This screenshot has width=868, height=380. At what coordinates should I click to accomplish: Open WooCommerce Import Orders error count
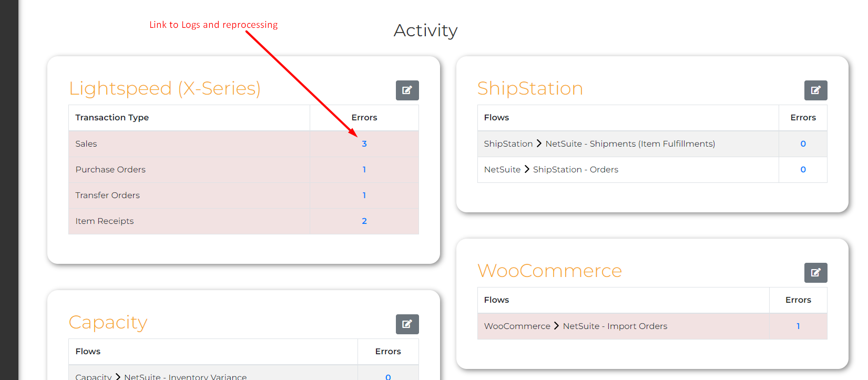tap(798, 326)
